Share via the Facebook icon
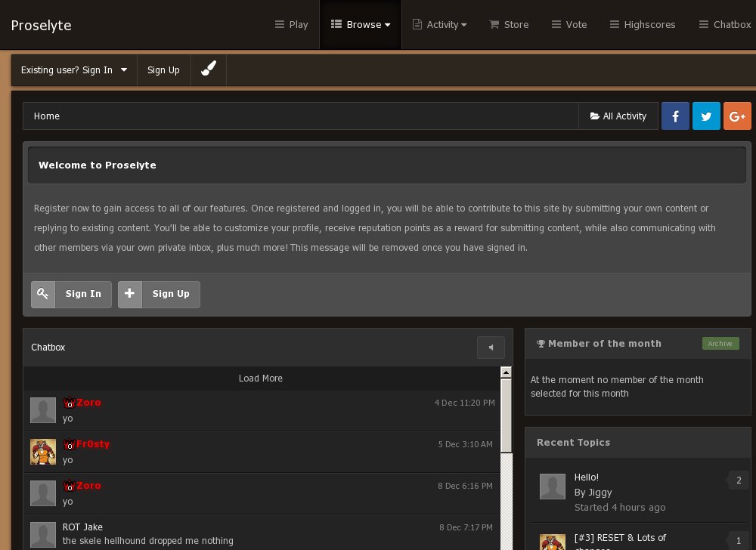 pos(675,116)
